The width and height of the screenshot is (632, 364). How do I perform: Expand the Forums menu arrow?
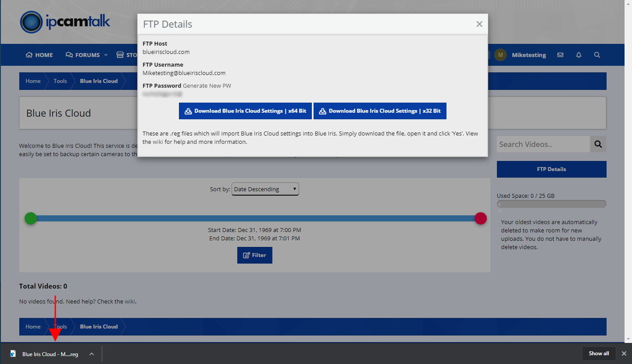click(x=106, y=55)
